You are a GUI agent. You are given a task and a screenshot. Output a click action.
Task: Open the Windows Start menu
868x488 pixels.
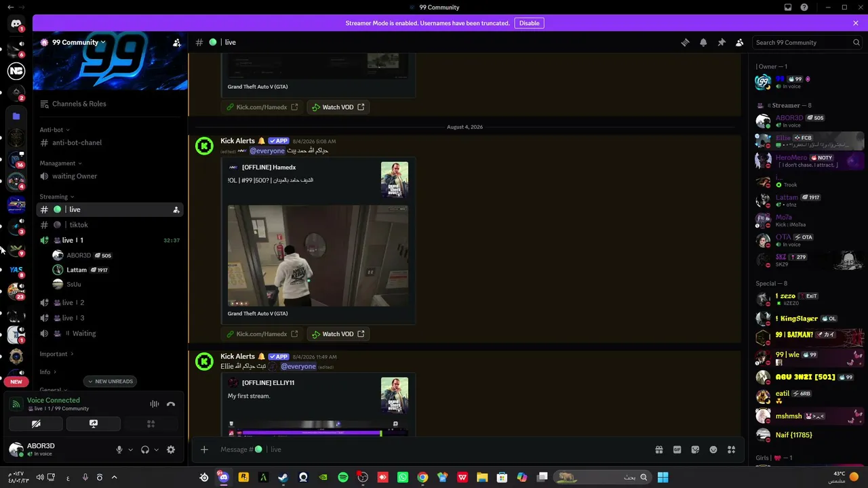coord(663,477)
